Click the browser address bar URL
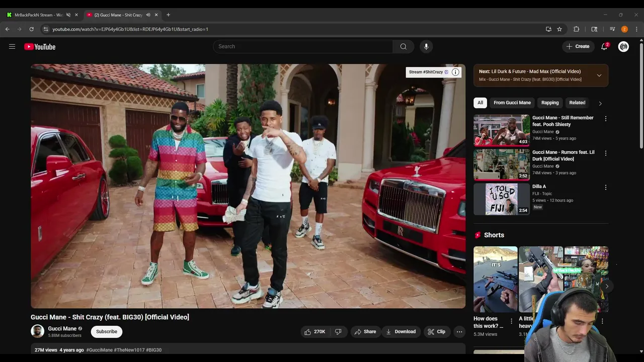 click(x=130, y=29)
